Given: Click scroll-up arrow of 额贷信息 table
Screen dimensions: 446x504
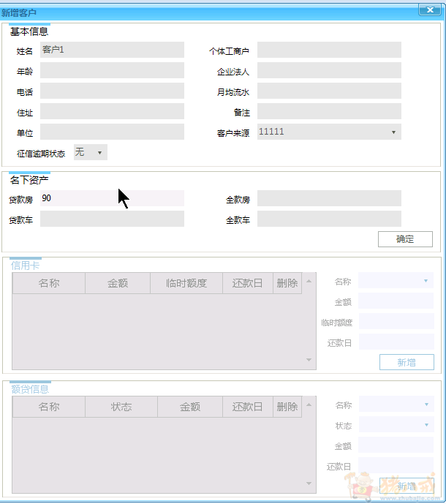Looking at the screenshot, I should tap(309, 405).
